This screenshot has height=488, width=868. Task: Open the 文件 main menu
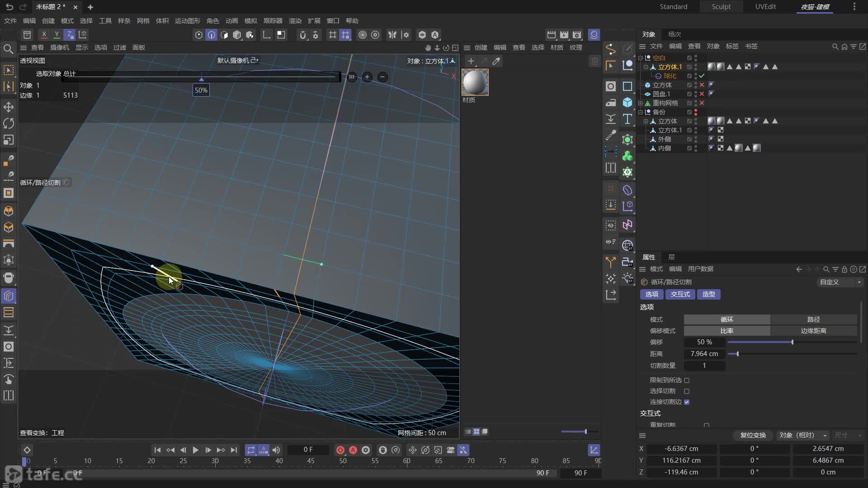click(x=10, y=21)
